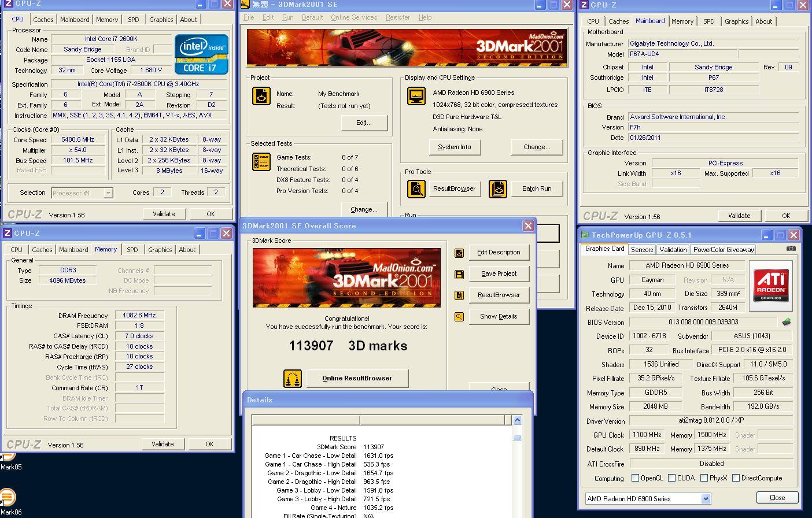Open the AMD Radeon HD 6900 Series dropdown

(x=706, y=498)
